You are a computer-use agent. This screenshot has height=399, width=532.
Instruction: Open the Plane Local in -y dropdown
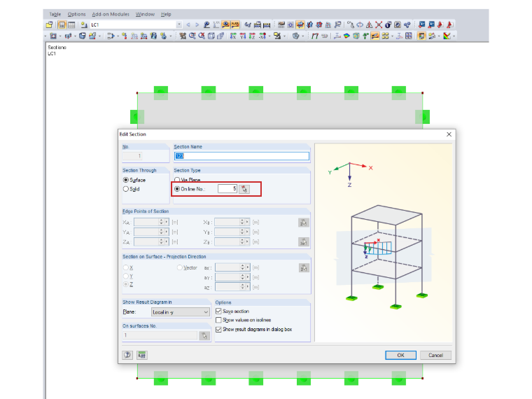pyautogui.click(x=180, y=312)
